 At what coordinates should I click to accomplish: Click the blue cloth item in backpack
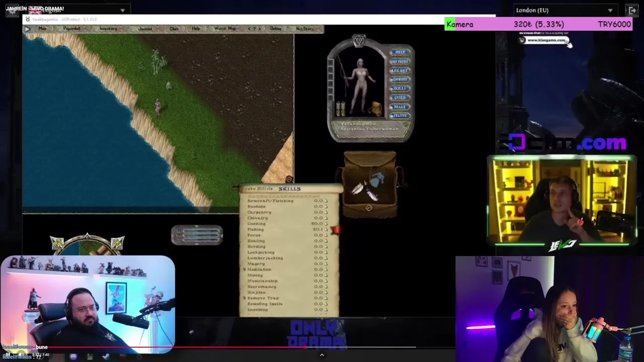(377, 179)
